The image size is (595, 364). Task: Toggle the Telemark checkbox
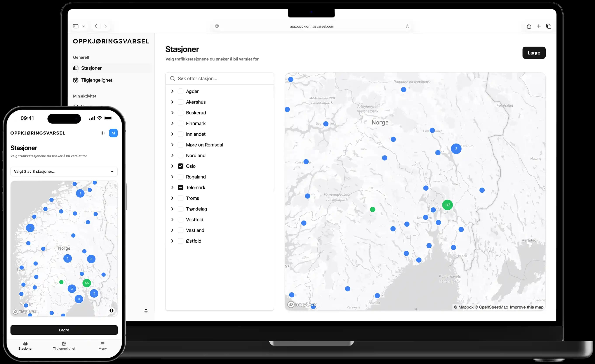180,188
